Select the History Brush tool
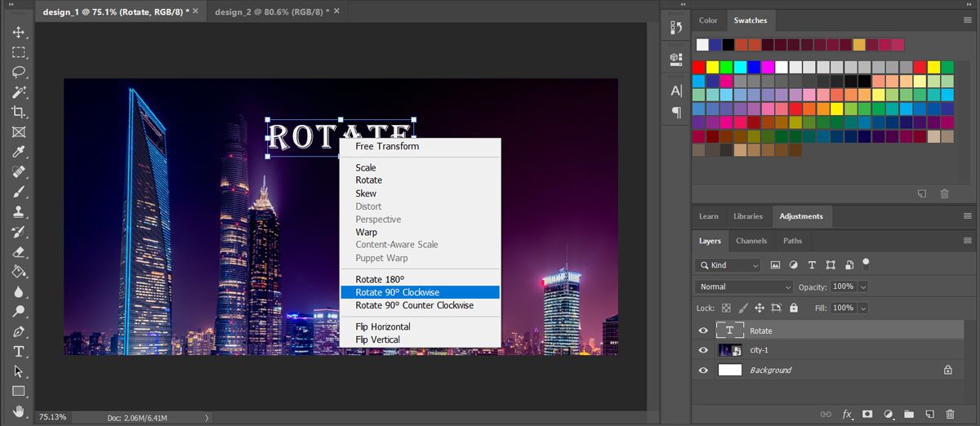The height and width of the screenshot is (426, 980). tap(18, 232)
